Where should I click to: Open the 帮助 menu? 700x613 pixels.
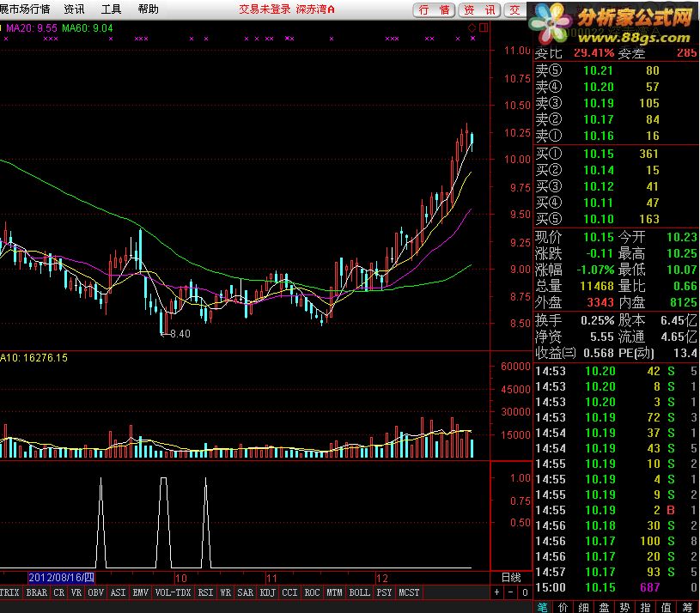[x=149, y=9]
